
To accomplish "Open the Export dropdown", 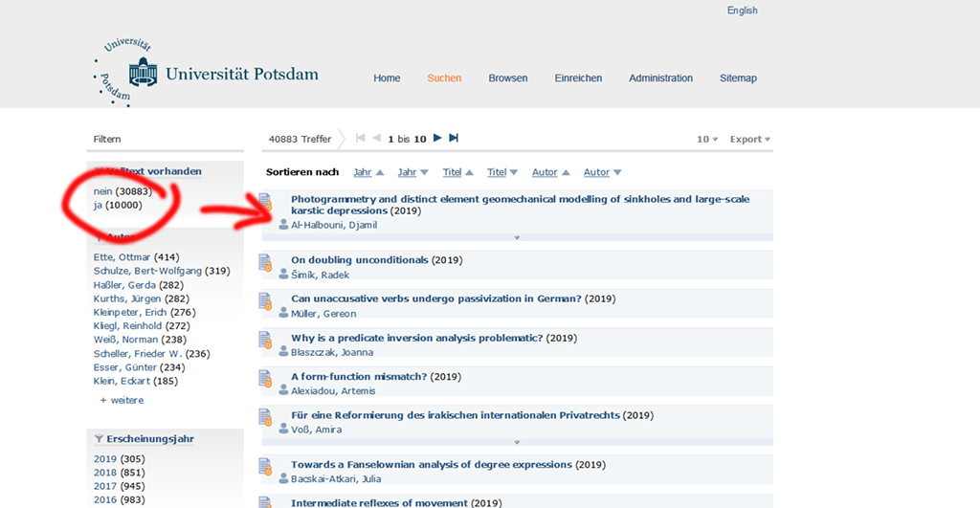I will 749,140.
